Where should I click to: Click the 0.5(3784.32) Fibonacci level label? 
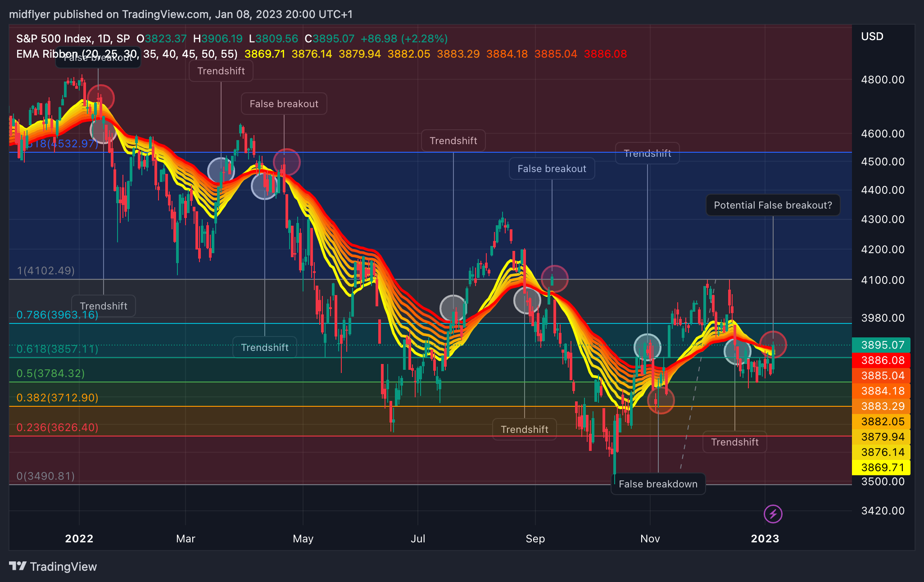click(50, 373)
